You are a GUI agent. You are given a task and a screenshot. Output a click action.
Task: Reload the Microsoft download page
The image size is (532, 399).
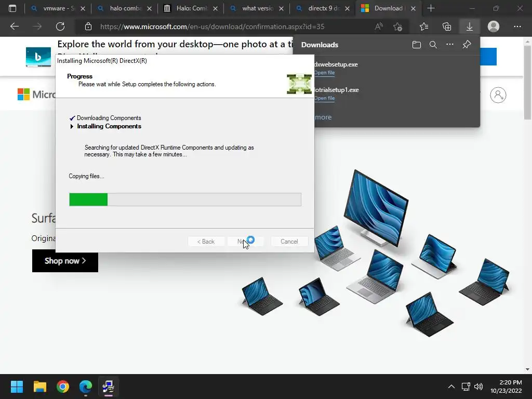coord(60,26)
